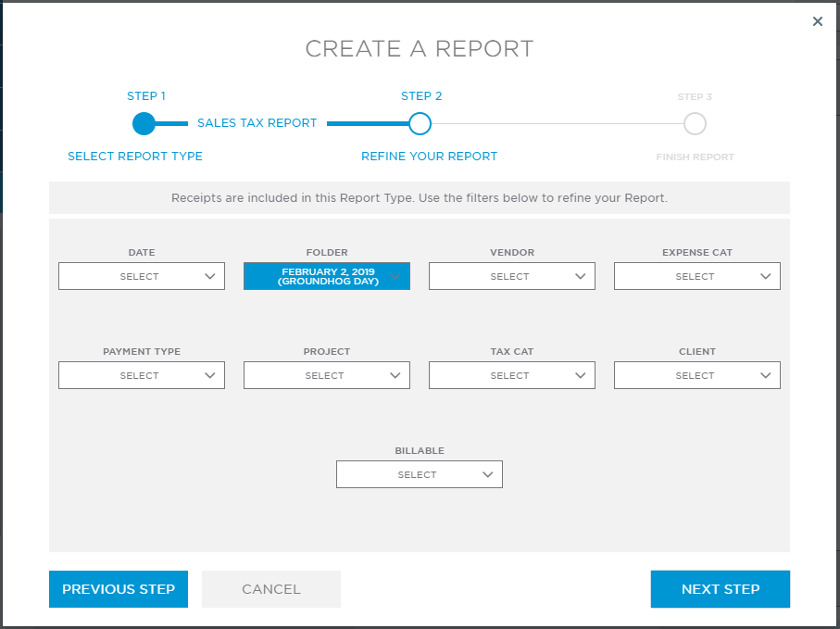Open the VENDOR filter dropdown
The height and width of the screenshot is (629, 840).
pos(512,276)
